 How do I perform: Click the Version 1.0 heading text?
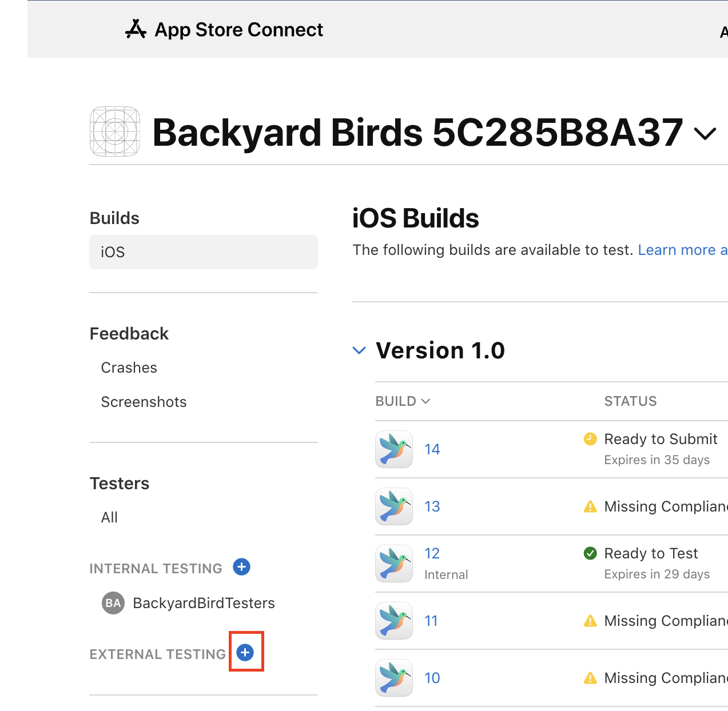440,350
